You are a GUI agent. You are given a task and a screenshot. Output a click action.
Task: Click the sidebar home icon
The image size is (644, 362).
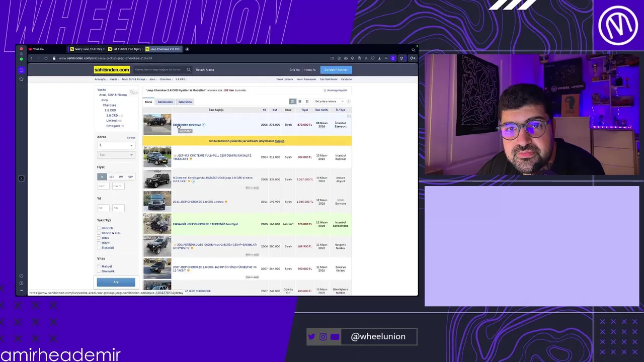[21, 70]
